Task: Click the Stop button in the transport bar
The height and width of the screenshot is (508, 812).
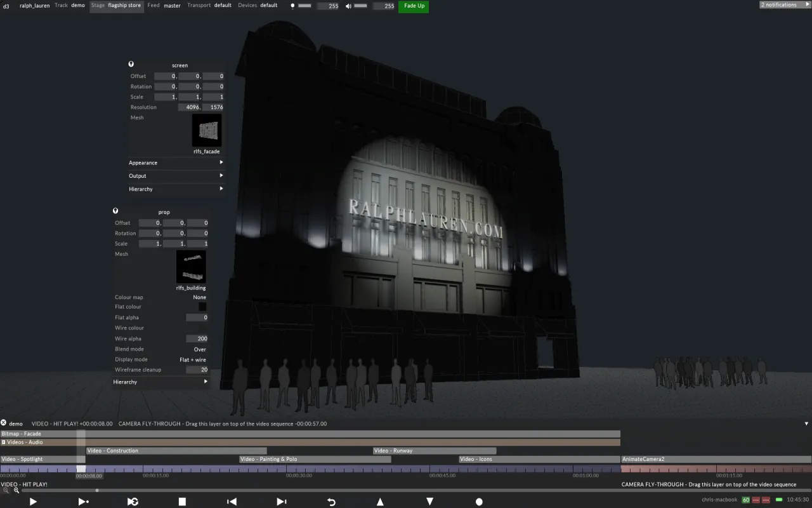Action: point(182,501)
